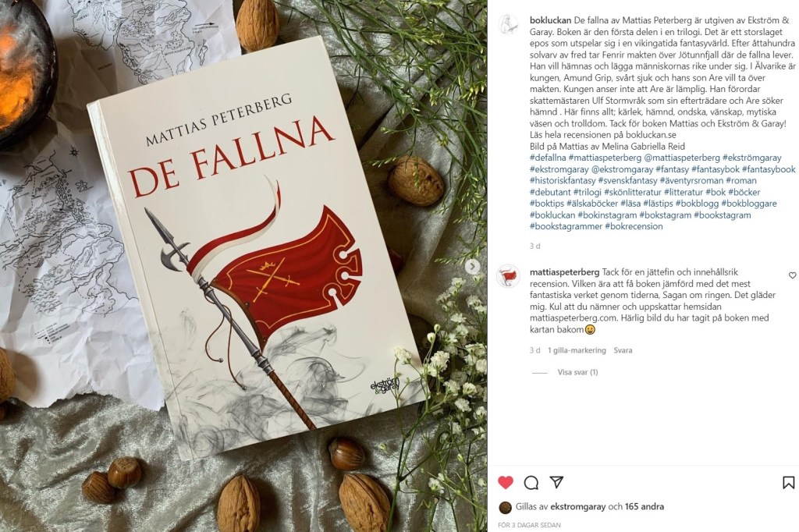Open ekstromgaray in the likes line
Viewport: 799px width, 532px height.
tap(578, 507)
